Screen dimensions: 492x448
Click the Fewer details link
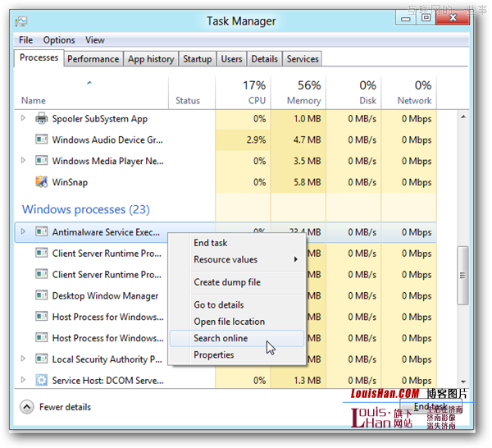(65, 407)
